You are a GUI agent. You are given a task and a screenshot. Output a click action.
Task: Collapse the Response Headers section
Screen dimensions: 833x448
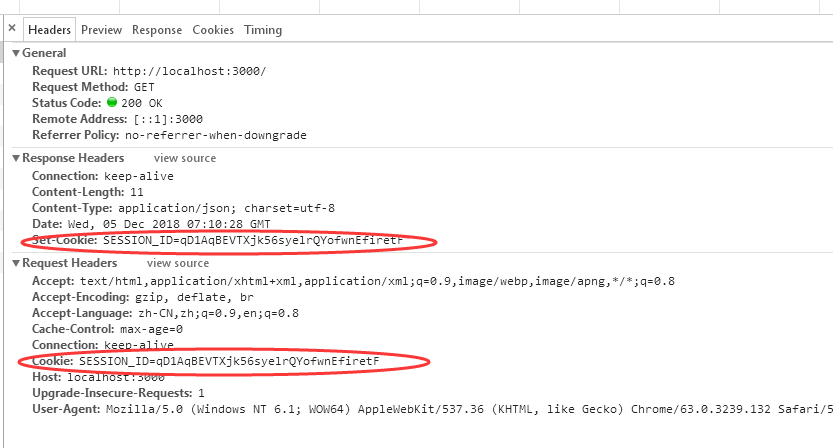click(x=16, y=158)
